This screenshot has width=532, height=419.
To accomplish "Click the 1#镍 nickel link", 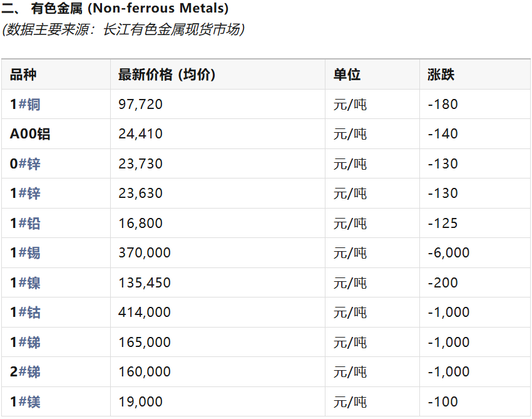I will click(x=26, y=283).
